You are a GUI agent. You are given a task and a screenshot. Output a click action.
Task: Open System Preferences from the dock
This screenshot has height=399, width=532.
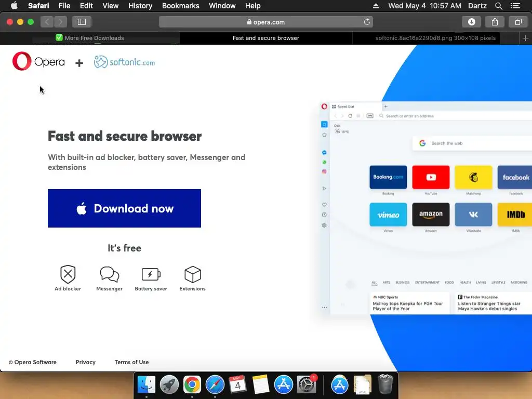[307, 384]
